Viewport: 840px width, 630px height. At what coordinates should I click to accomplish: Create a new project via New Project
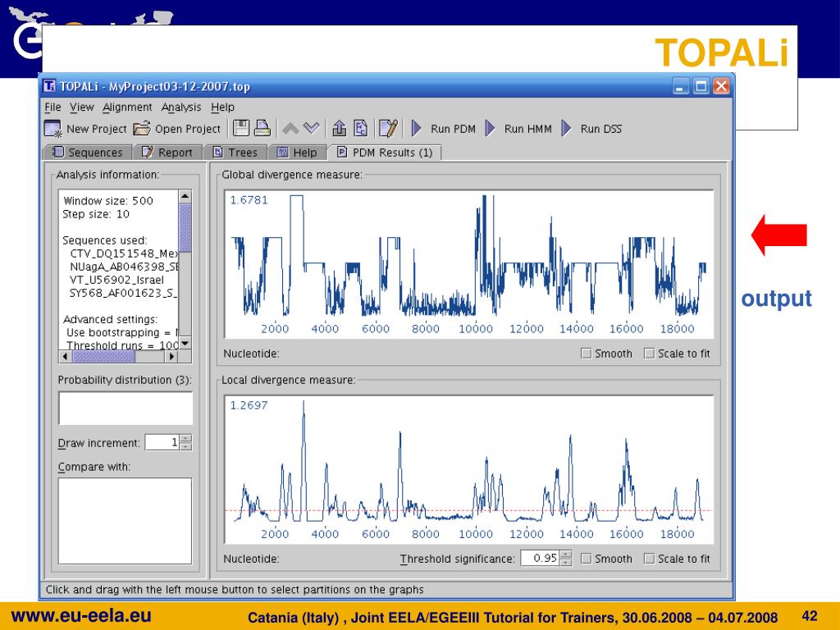tap(85, 129)
